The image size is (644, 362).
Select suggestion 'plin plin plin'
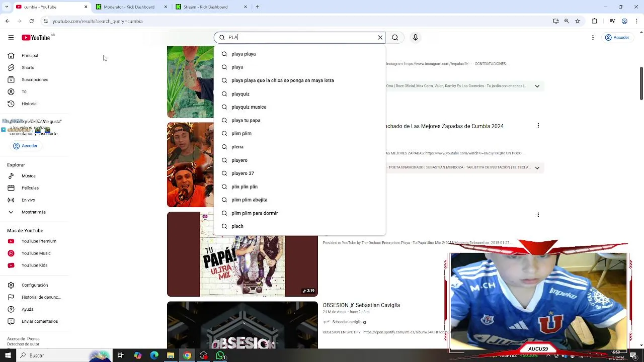pyautogui.click(x=300, y=187)
